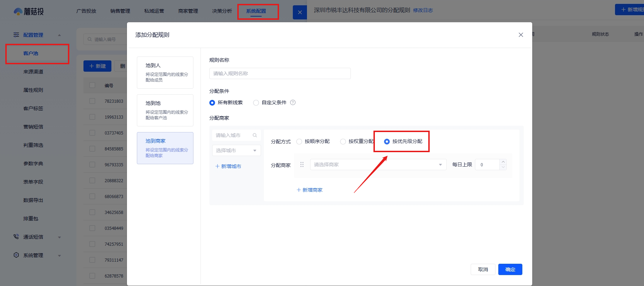
Task: Open the 商家管理 top menu
Action: coord(188,11)
